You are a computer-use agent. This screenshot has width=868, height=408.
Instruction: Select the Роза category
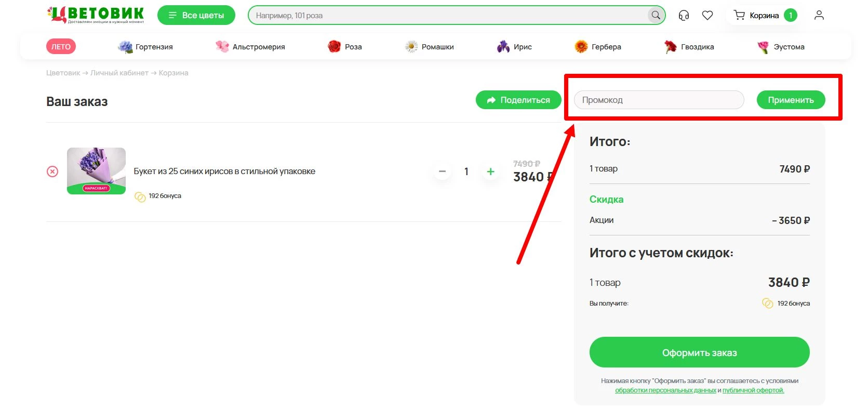click(345, 47)
